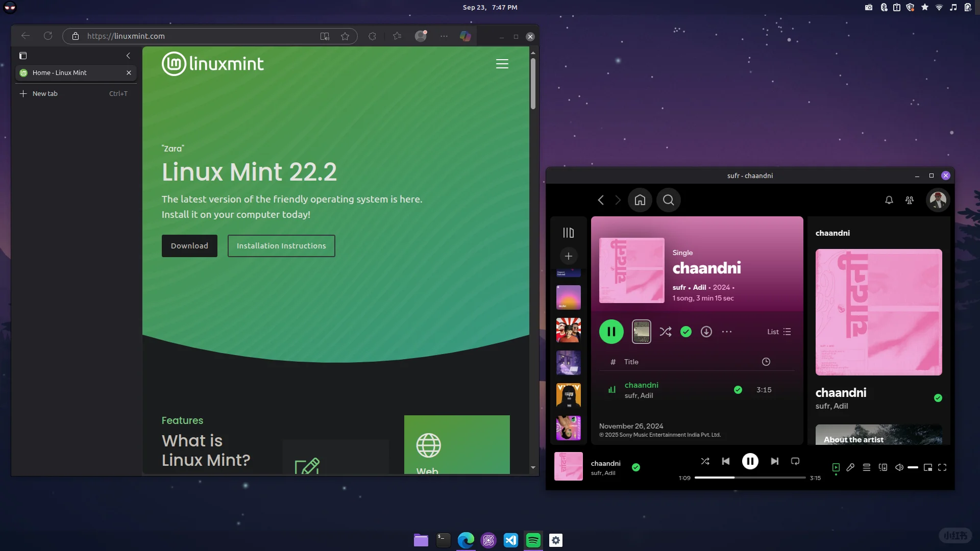The image size is (980, 551).
Task: Open Installation Instructions
Action: point(281,245)
